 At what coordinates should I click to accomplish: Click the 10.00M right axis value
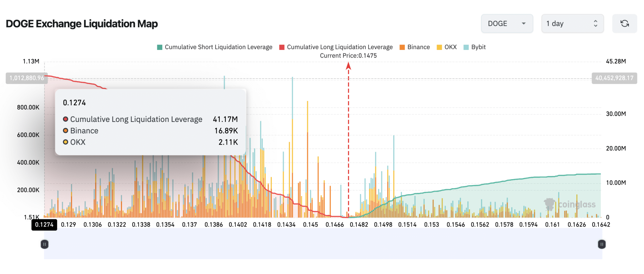(616, 183)
